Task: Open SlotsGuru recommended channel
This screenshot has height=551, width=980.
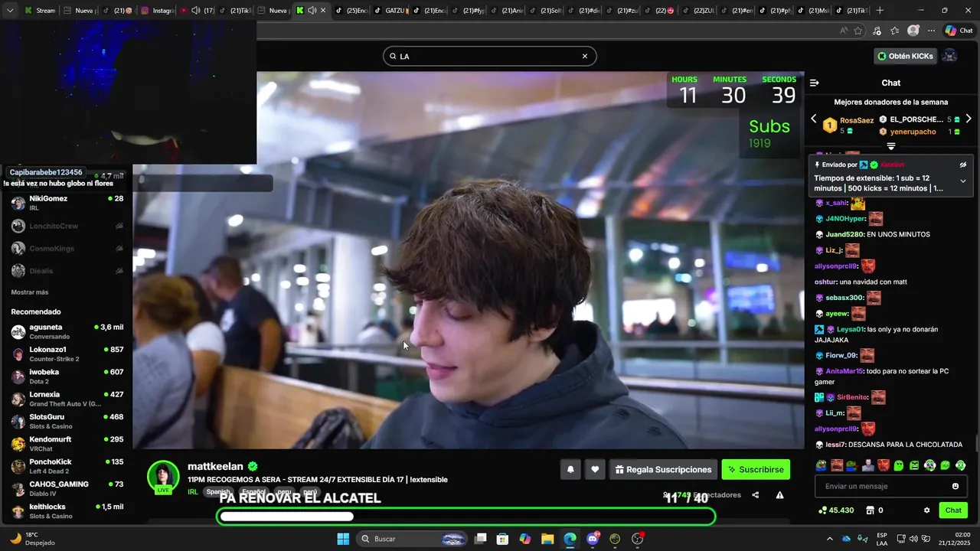Action: (67, 422)
